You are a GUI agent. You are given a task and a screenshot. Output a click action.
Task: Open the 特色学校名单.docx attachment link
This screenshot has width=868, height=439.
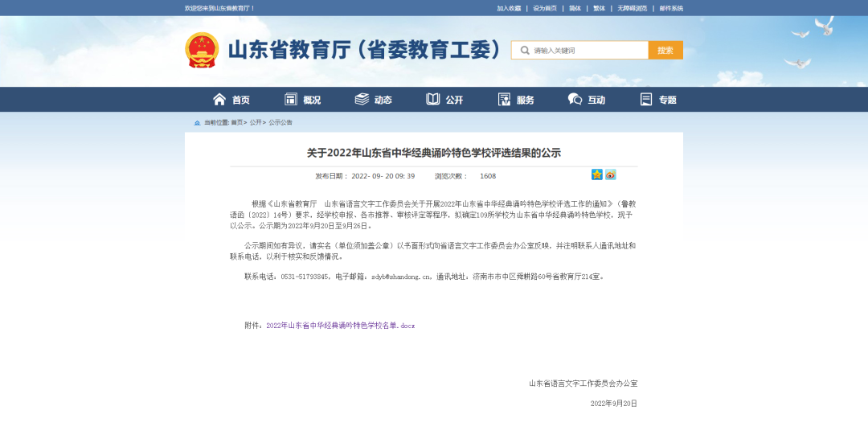[340, 326]
